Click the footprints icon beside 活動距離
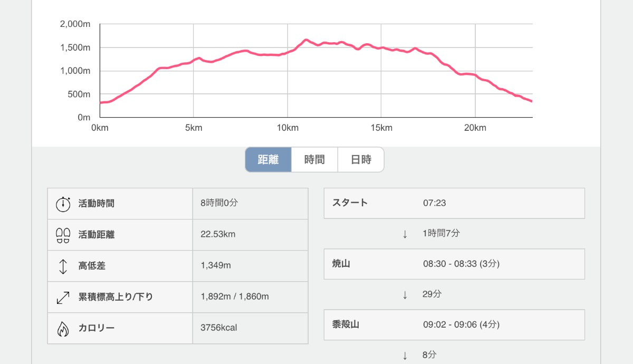 [x=63, y=235]
